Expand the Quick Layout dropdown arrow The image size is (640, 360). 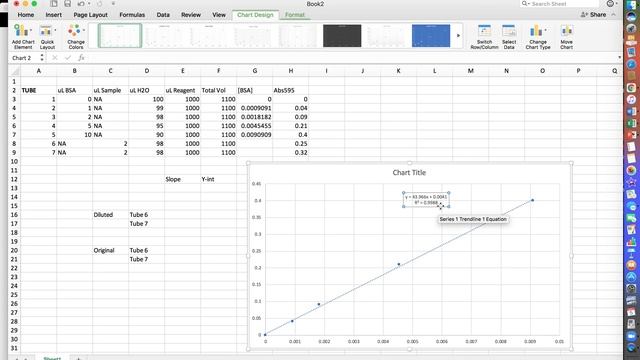point(55,30)
